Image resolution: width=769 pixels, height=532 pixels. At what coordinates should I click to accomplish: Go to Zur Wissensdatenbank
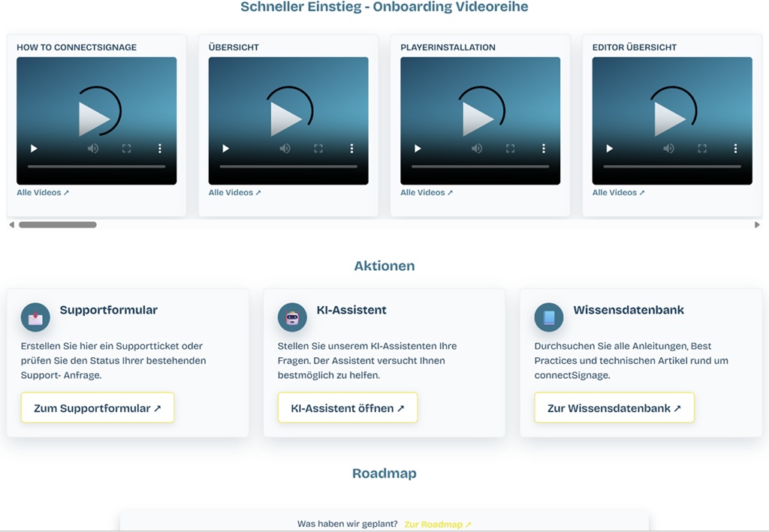614,408
